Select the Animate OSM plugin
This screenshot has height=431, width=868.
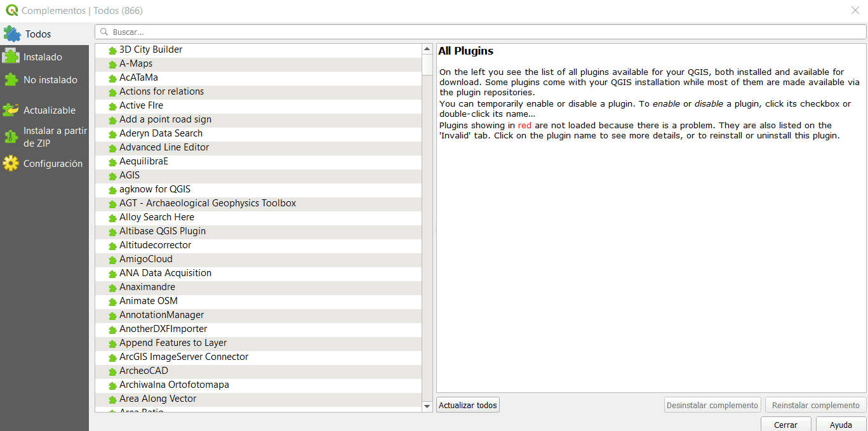[258, 301]
